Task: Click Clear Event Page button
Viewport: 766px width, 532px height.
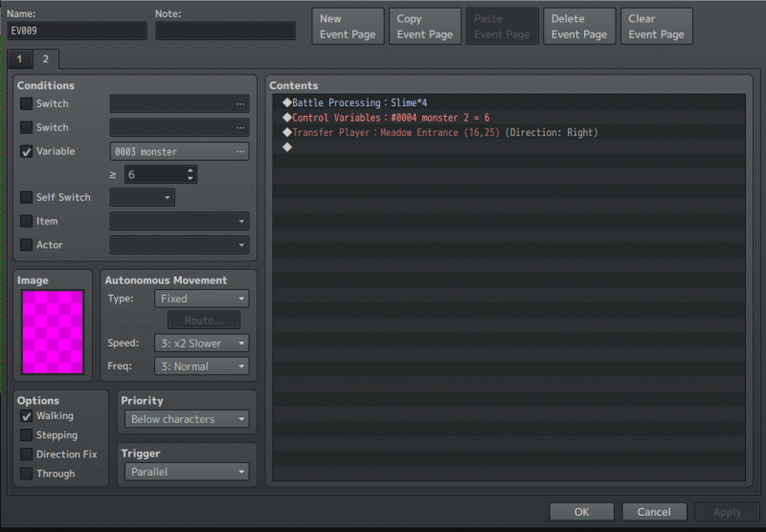Action: click(x=657, y=27)
